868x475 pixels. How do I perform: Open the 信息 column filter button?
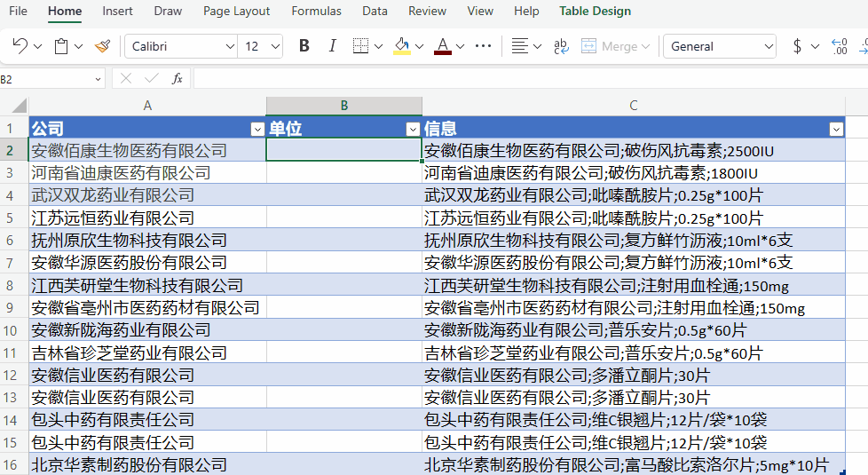pos(836,129)
